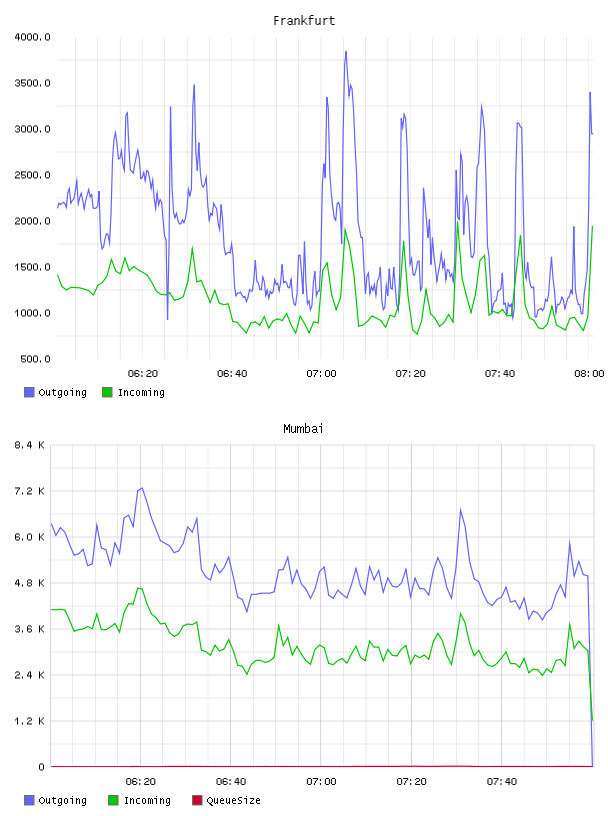Click the 6.0 K y-axis label in Mumbai chart
This screenshot has width=608, height=816.
(x=29, y=537)
